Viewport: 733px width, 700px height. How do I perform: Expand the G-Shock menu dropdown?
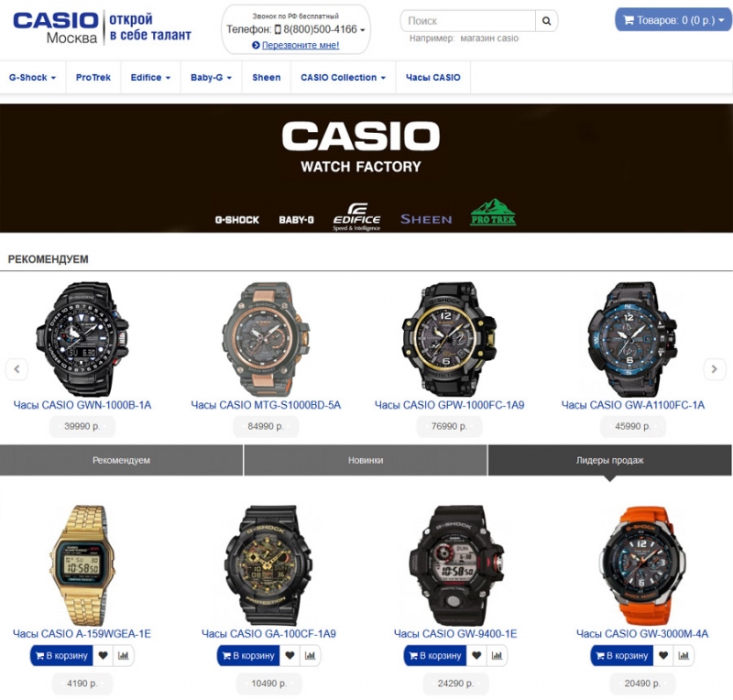coord(32,78)
